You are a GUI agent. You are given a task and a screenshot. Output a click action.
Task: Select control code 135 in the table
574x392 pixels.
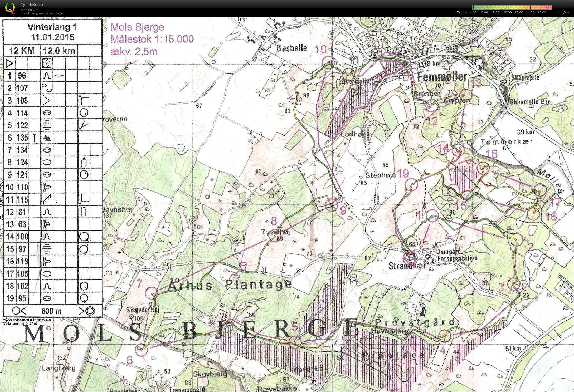[22, 138]
